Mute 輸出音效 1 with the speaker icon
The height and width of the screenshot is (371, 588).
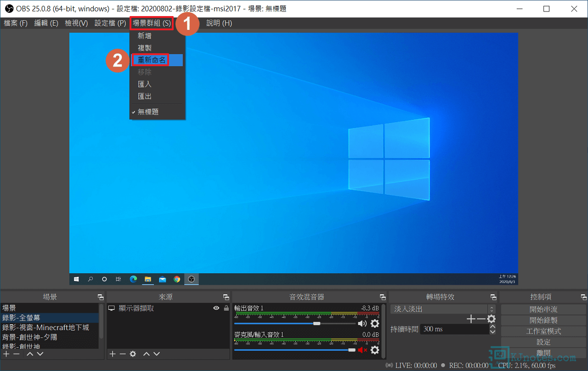362,324
